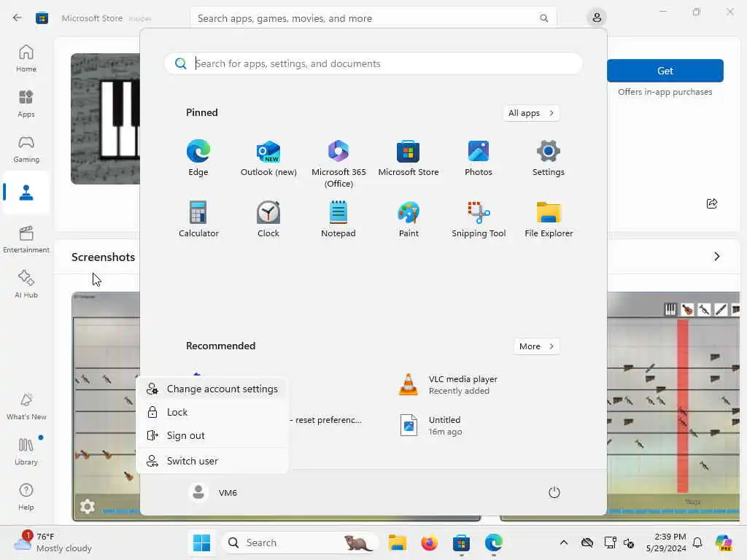Open File Explorer from taskbar
This screenshot has height=560, width=747.
click(x=398, y=542)
